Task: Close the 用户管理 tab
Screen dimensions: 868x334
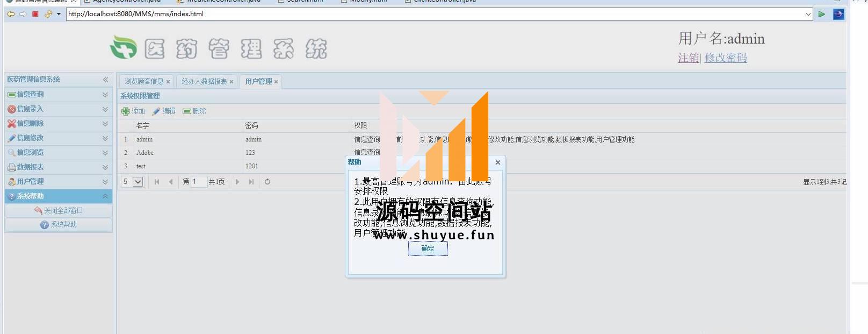Action: tap(276, 82)
